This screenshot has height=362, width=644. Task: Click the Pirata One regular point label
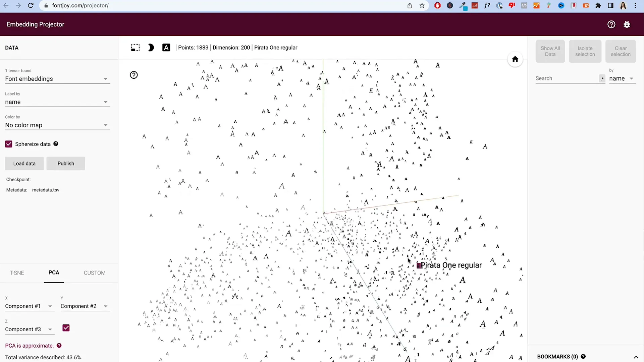(x=451, y=265)
